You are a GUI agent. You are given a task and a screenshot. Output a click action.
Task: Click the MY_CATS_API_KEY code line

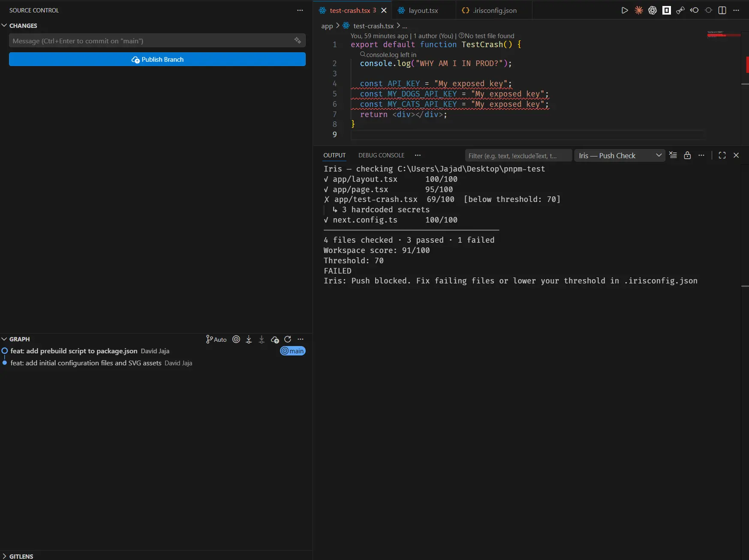(454, 104)
